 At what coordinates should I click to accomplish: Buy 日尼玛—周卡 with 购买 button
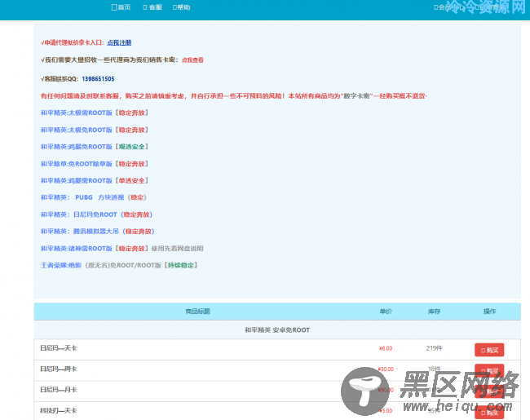[x=489, y=370]
